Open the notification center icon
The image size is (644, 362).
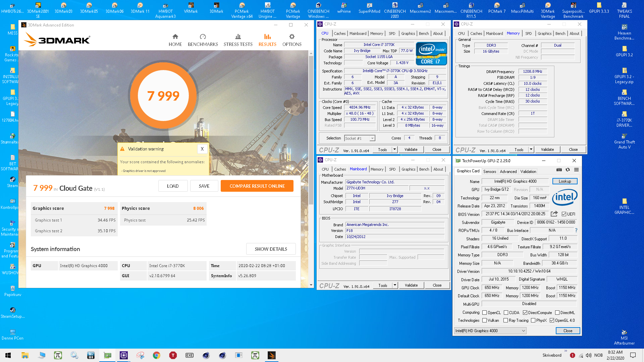click(x=633, y=355)
